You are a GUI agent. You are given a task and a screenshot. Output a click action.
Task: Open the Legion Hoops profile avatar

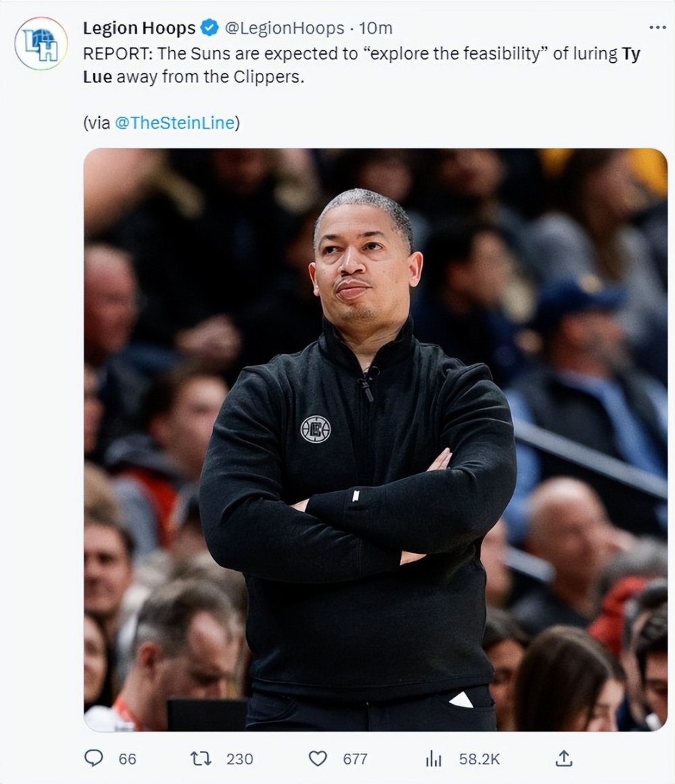(41, 43)
